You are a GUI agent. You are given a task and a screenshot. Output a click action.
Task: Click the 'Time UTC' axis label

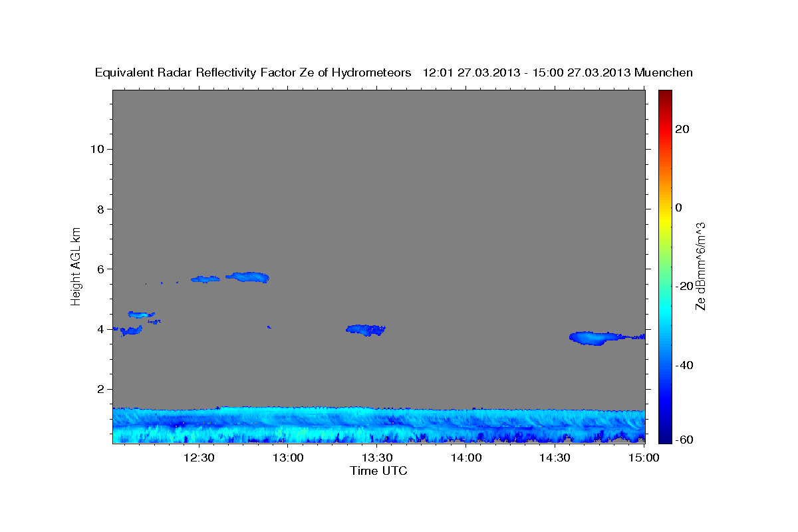pos(378,471)
